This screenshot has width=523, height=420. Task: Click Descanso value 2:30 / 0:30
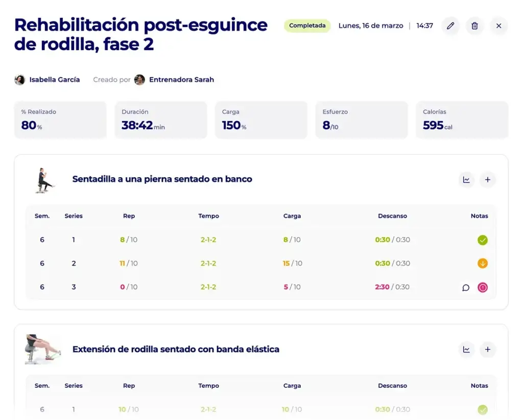coord(392,287)
